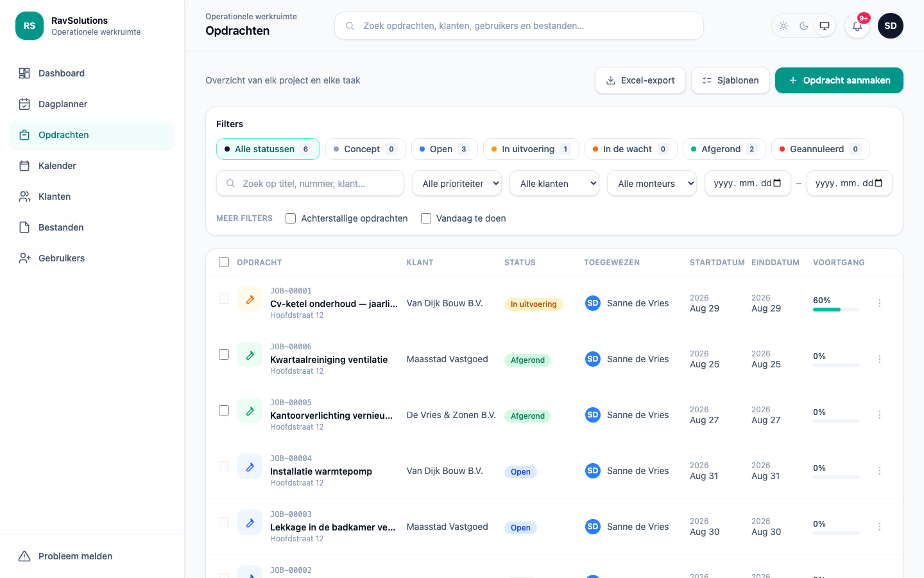Screen dimensions: 924x578
Task: Click the blue job icon for JOB-00004
Action: click(250, 466)
